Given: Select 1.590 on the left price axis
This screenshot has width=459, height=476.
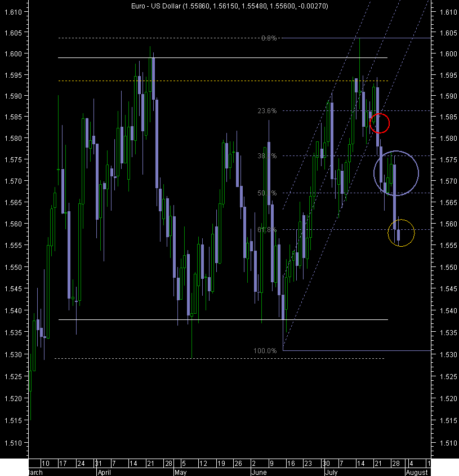Looking at the screenshot, I should pos(13,96).
